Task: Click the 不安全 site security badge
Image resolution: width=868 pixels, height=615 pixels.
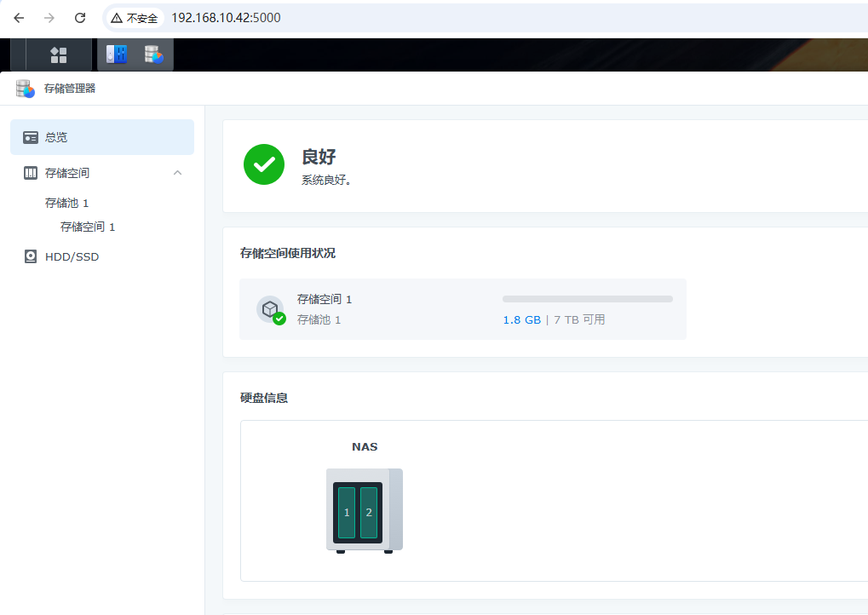Action: click(135, 18)
